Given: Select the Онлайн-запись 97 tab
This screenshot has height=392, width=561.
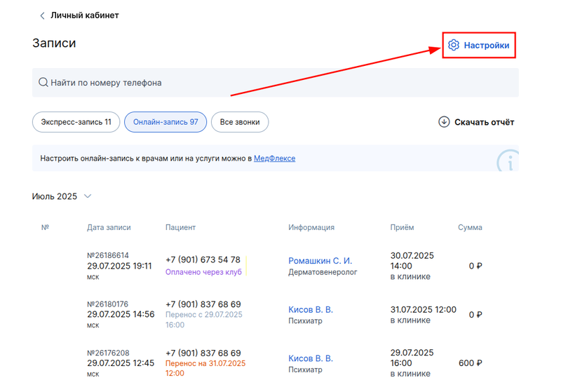Looking at the screenshot, I should pyautogui.click(x=165, y=122).
